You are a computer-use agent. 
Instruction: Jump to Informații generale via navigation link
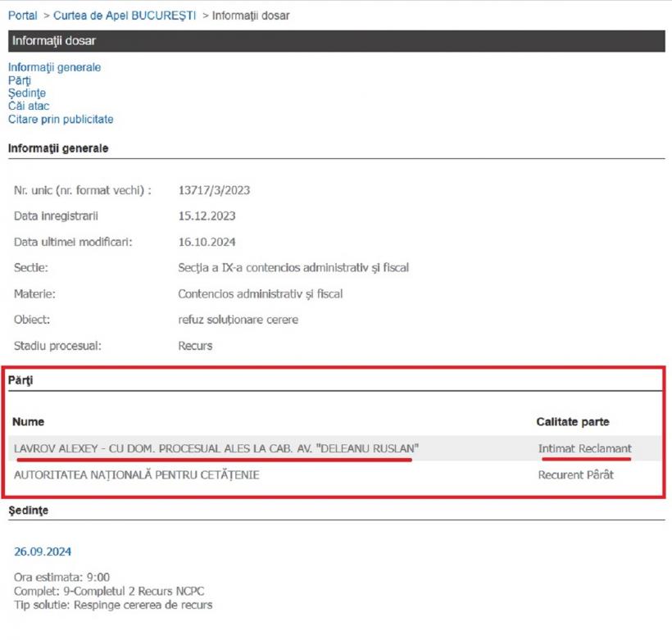[x=55, y=67]
